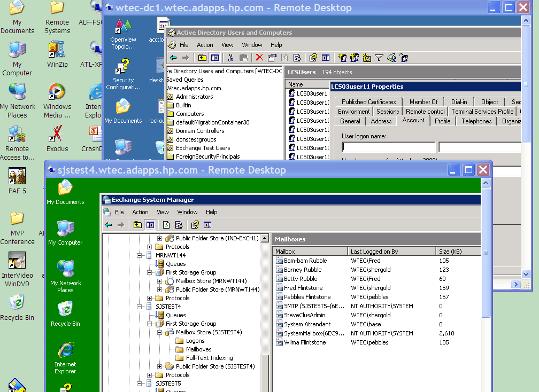Click the Create New User icon
The width and height of the screenshot is (539, 392).
tap(342, 58)
